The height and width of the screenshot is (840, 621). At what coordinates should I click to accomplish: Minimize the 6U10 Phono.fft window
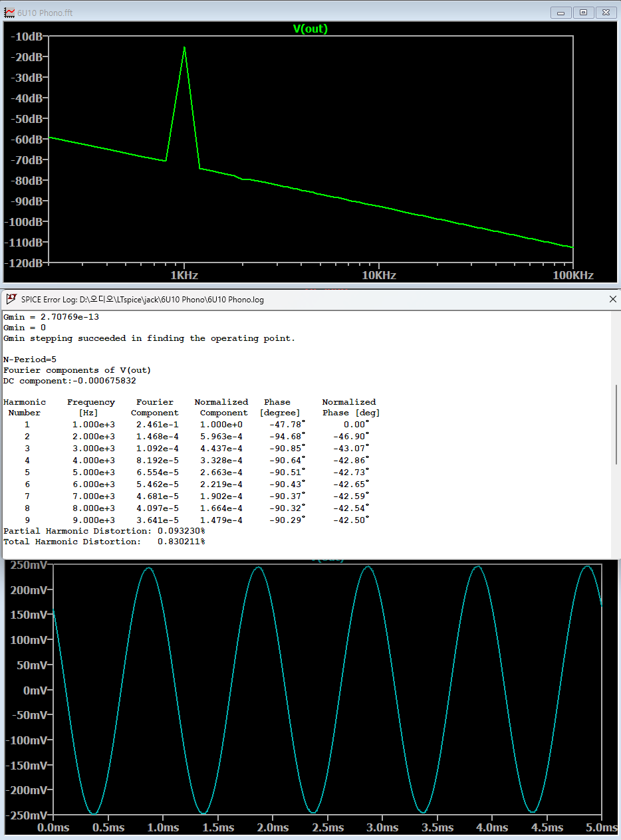[562, 13]
